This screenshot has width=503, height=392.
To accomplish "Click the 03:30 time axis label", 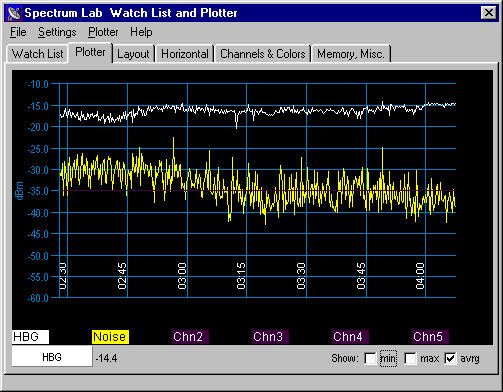I will coord(301,276).
